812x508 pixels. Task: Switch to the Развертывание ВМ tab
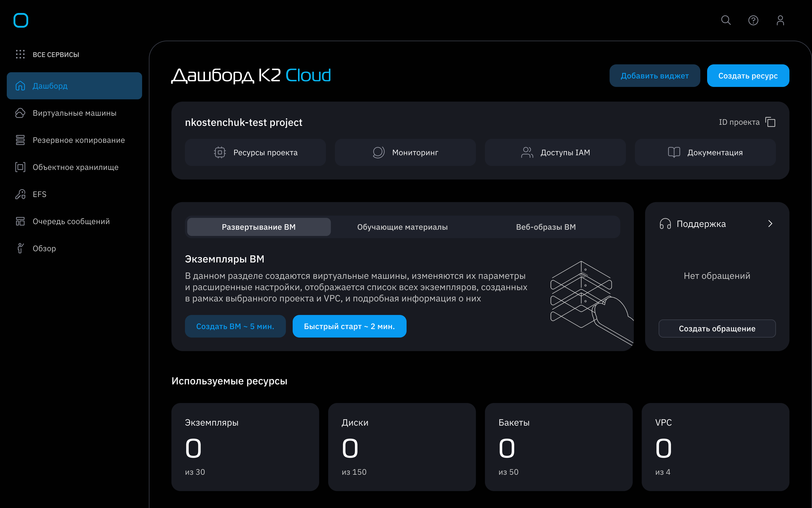(259, 227)
